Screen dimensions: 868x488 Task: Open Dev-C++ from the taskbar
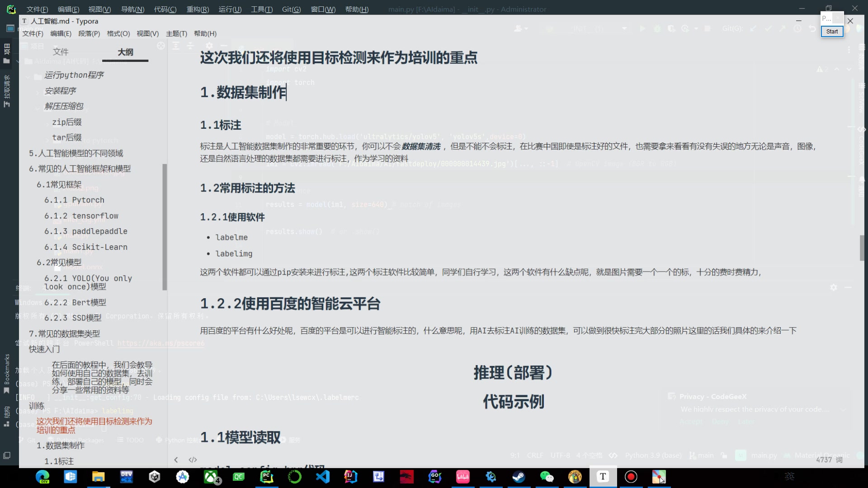point(127,477)
